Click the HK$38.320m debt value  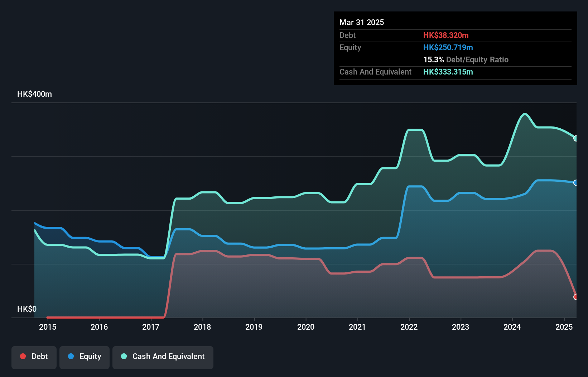click(x=446, y=35)
